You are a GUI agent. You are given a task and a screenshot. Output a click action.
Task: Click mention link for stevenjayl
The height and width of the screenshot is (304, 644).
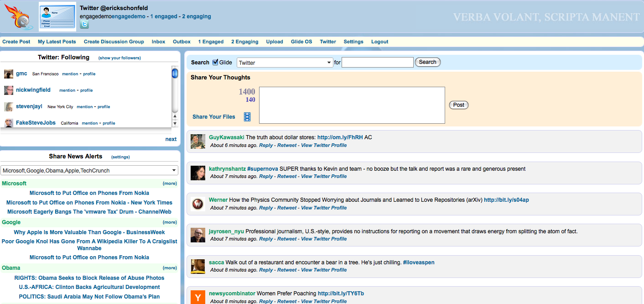[x=85, y=107]
